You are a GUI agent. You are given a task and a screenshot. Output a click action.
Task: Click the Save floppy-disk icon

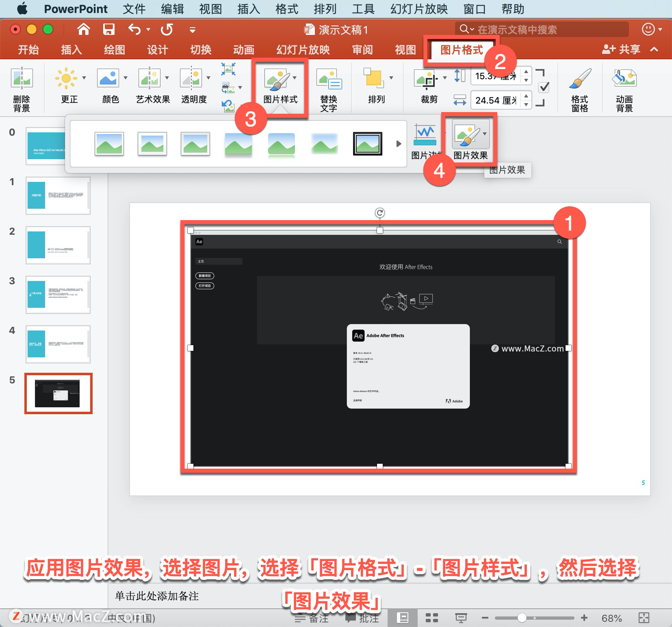click(108, 29)
